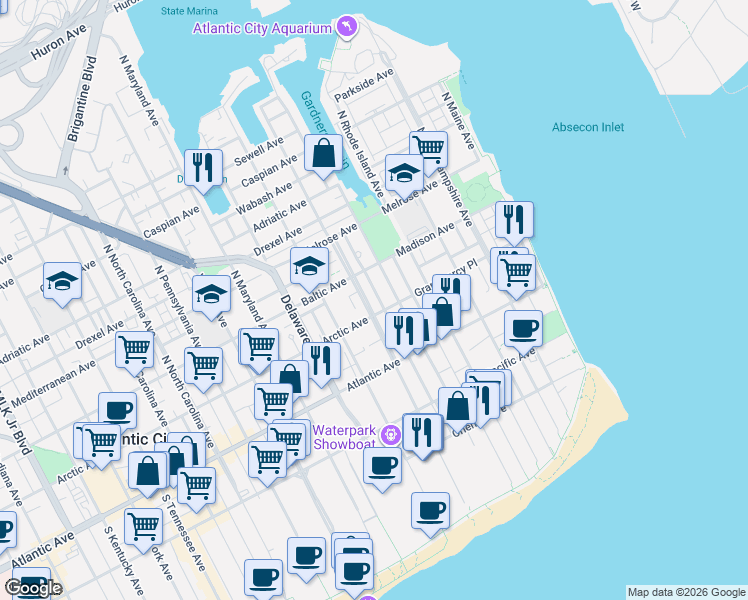Open the coffee marker right of Mediterranean Ave
The image size is (748, 600).
(117, 409)
